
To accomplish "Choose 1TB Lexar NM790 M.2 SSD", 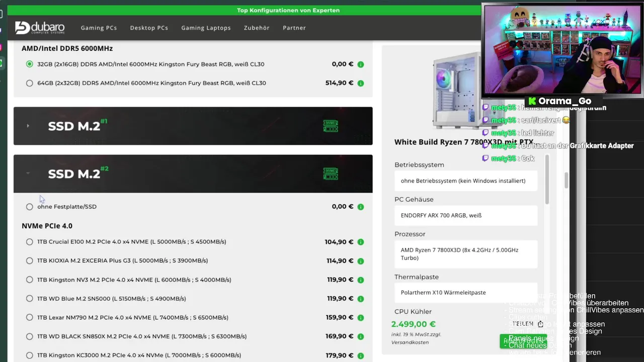I will pos(30,318).
